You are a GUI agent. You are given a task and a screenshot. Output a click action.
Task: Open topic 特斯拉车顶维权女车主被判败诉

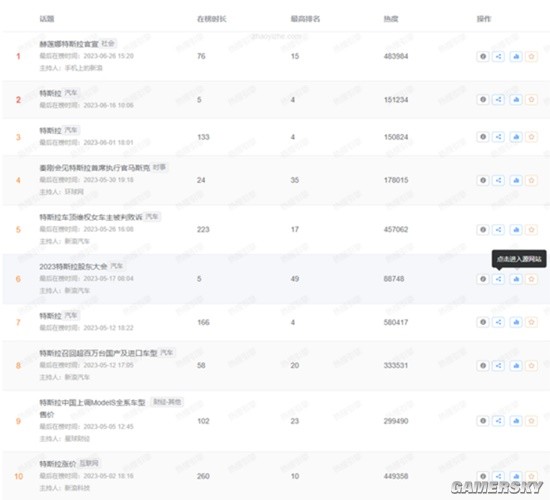tap(91, 217)
